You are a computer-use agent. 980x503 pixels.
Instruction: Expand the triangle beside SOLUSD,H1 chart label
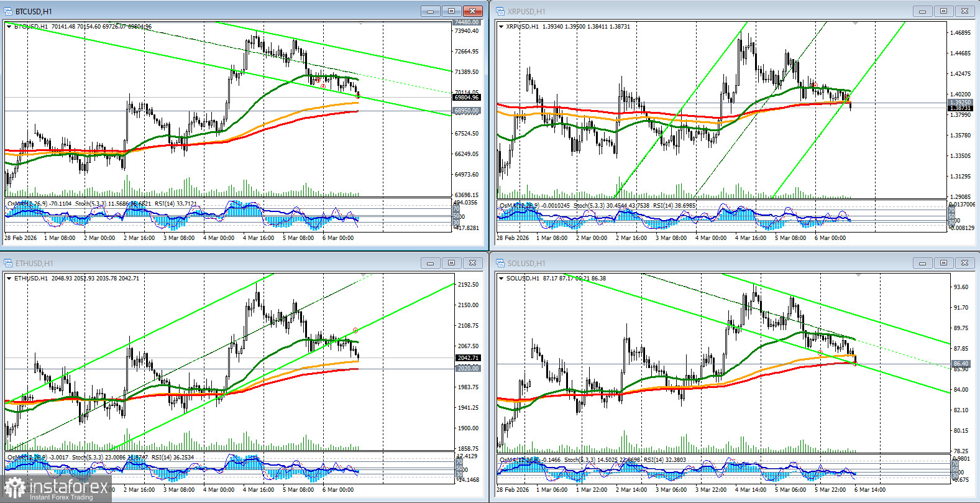[501, 279]
